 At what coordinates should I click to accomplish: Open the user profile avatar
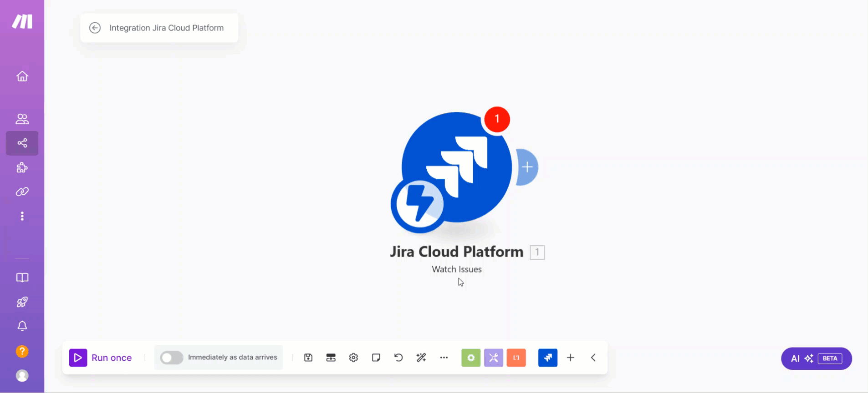tap(22, 376)
